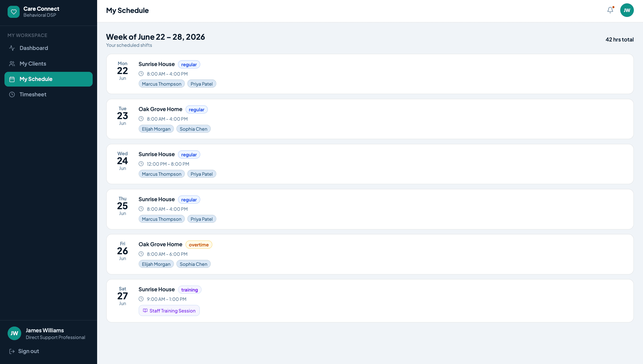Click Marcus Thompson chip on Monday's shift
Image resolution: width=643 pixels, height=364 pixels.
click(162, 84)
